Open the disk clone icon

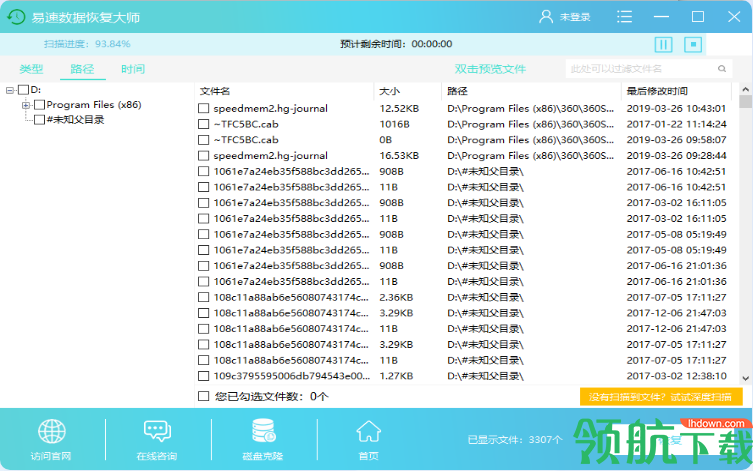coord(263,431)
